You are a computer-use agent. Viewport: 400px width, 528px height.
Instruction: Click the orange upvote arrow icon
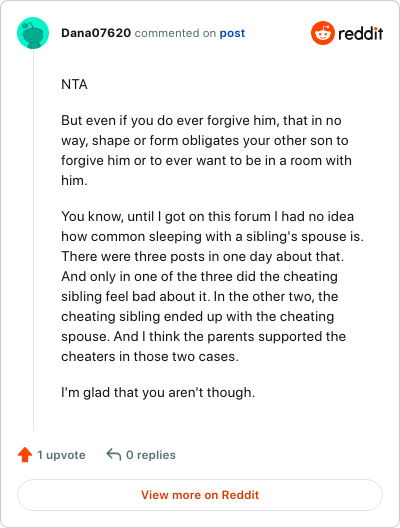pos(25,455)
